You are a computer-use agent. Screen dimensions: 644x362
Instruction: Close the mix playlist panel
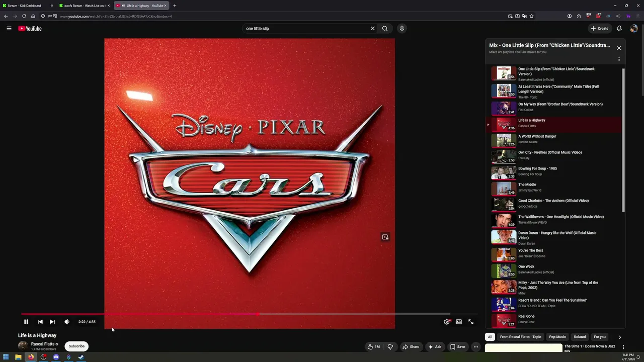619,48
